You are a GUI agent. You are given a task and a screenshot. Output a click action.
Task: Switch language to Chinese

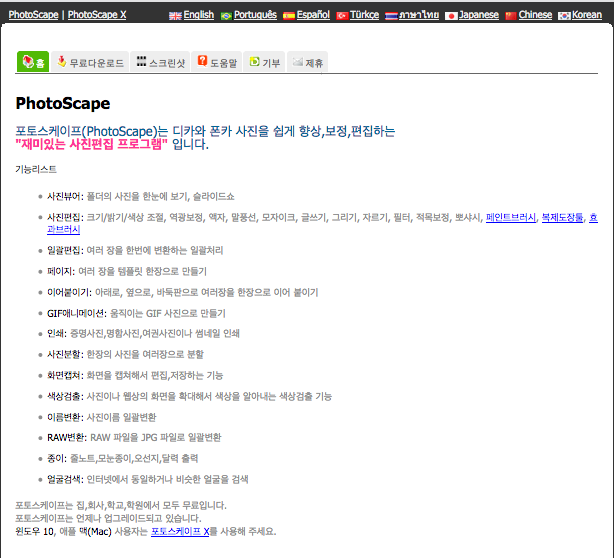point(535,15)
